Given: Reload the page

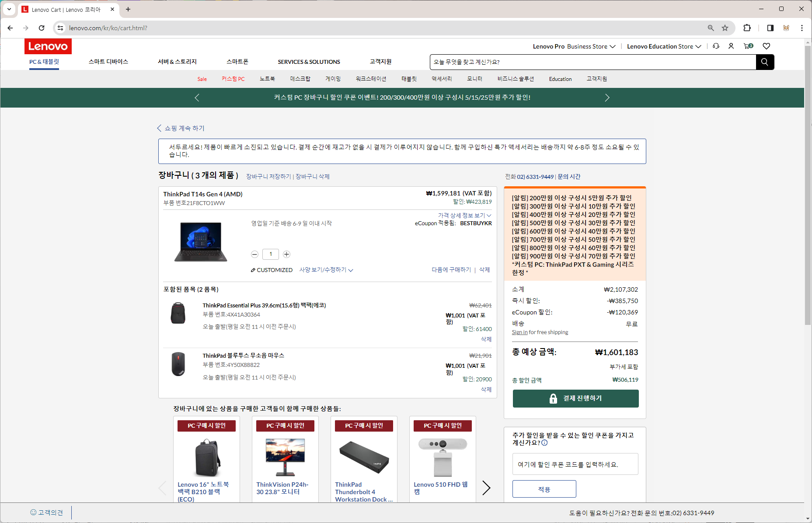Looking at the screenshot, I should (x=42, y=28).
